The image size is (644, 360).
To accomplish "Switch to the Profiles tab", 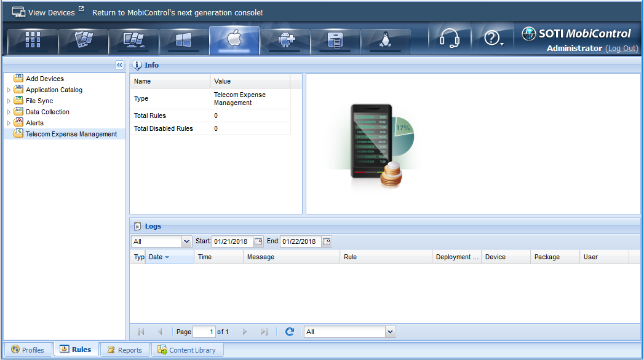I will click(28, 350).
